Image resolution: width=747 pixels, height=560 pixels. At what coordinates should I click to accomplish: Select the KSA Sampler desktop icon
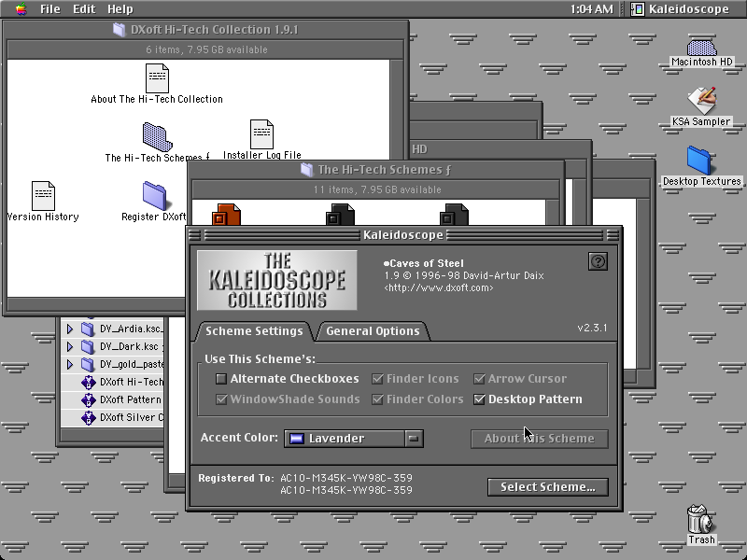coord(702,101)
